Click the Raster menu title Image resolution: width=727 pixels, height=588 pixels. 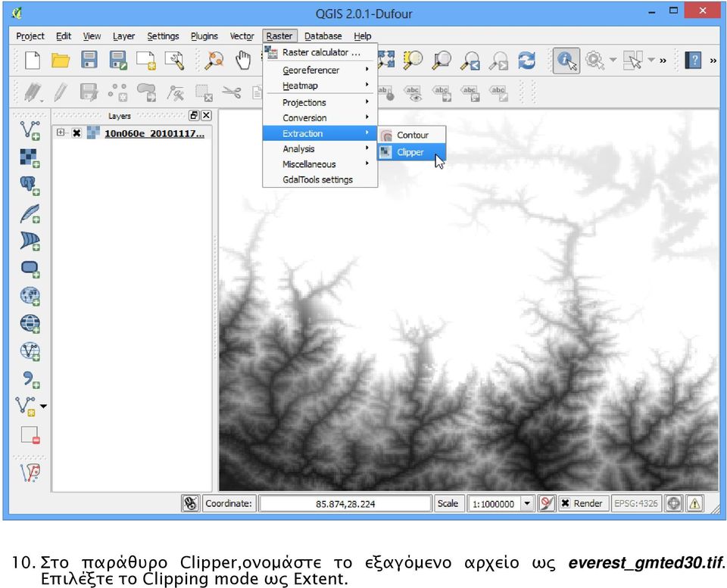[279, 36]
